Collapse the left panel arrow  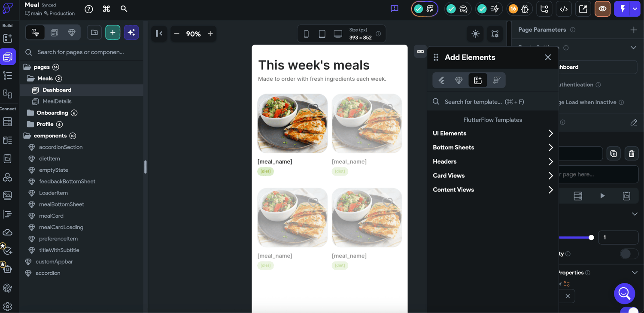159,33
